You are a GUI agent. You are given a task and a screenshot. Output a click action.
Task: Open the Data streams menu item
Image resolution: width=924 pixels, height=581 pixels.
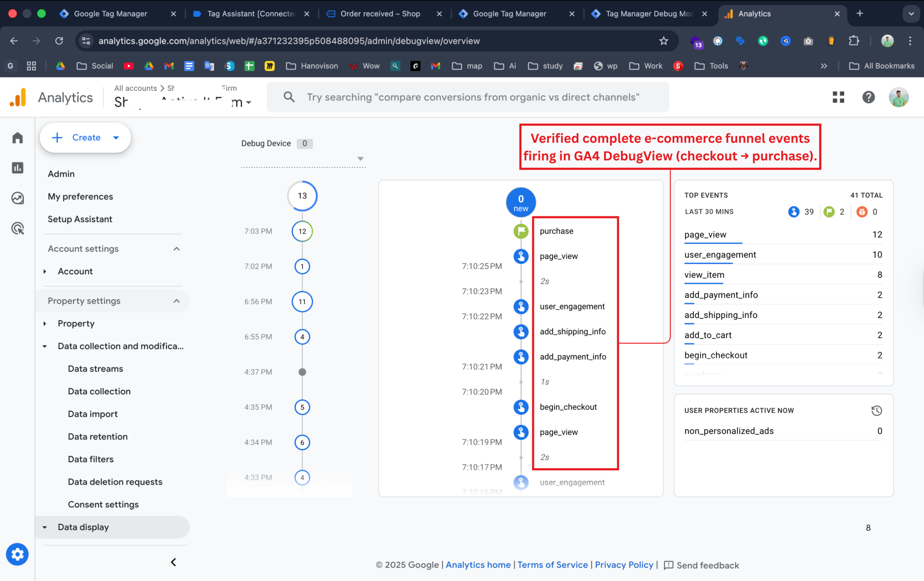[x=96, y=369]
